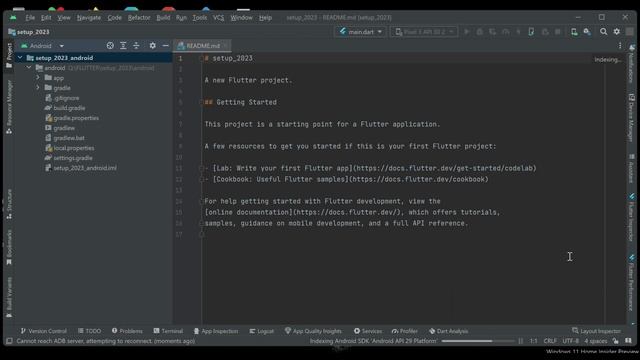
Task: Click the indexing progress bar
Action: [x=478, y=341]
